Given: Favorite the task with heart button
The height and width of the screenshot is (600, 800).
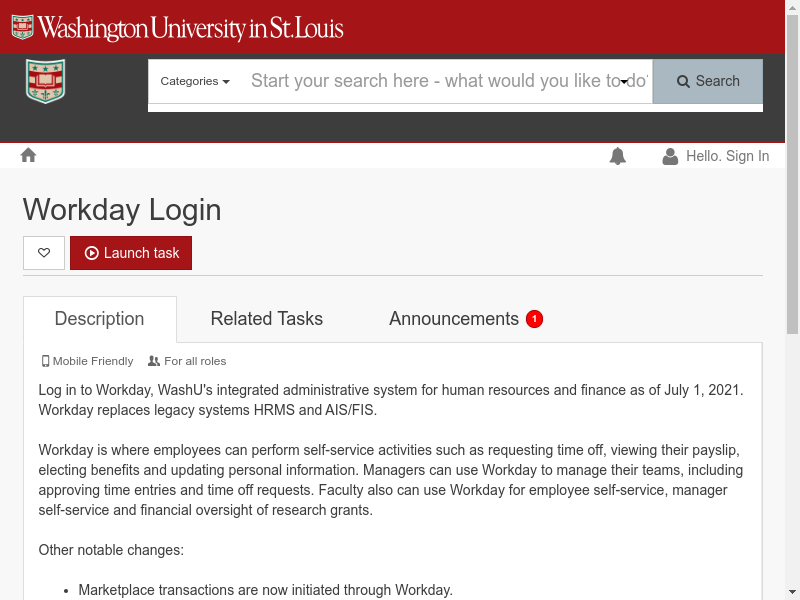Looking at the screenshot, I should pos(44,253).
